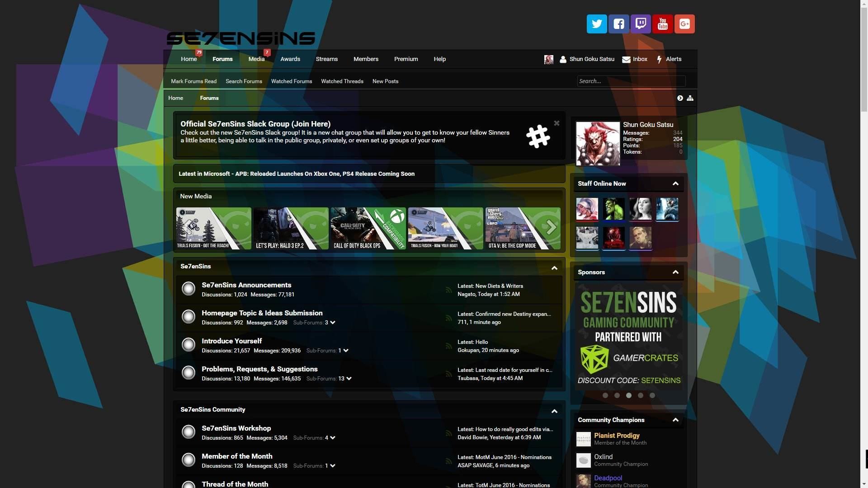Open Pianist Prodigy's profile in Community Champions
The image size is (868, 488).
point(617,436)
